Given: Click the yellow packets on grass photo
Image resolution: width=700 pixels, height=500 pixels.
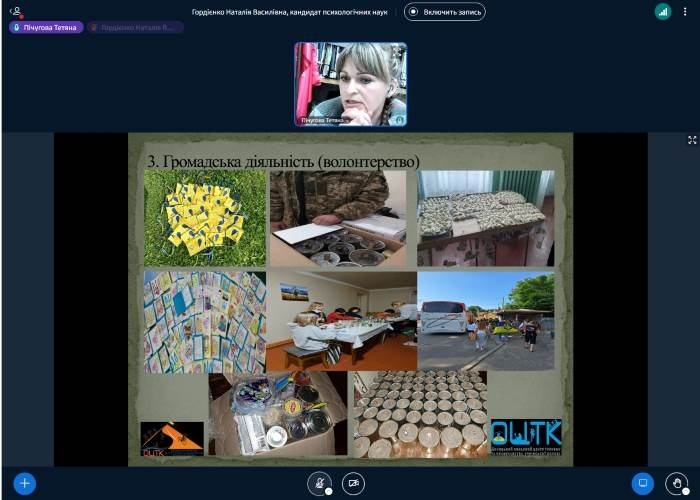Looking at the screenshot, I should [205, 217].
